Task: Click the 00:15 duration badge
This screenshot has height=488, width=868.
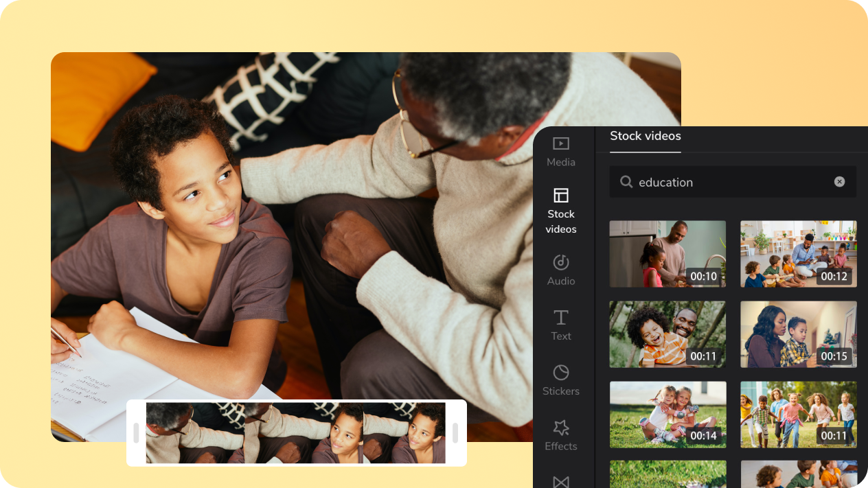Action: 834,357
